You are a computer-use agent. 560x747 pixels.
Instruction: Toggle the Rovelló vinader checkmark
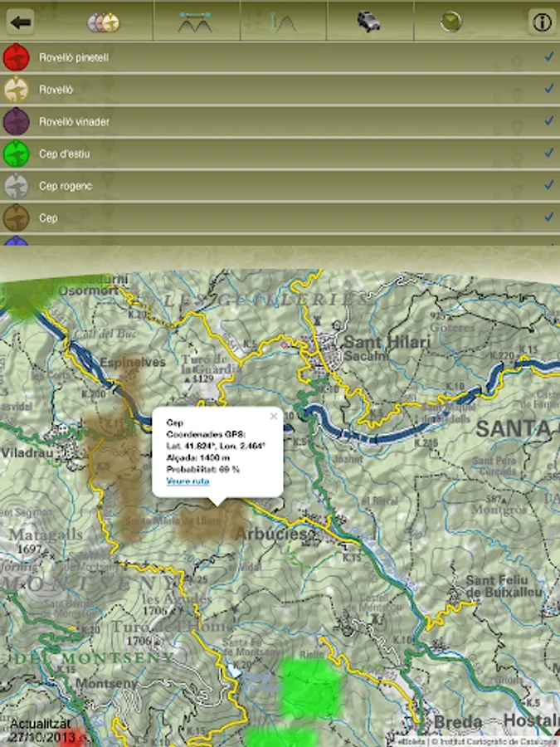(x=549, y=121)
